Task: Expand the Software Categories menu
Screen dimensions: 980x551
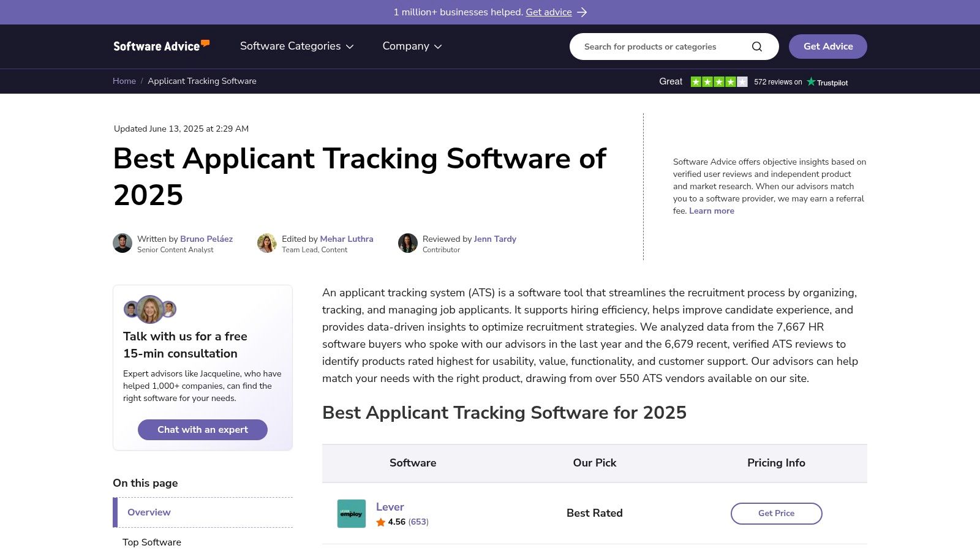Action: pyautogui.click(x=296, y=46)
